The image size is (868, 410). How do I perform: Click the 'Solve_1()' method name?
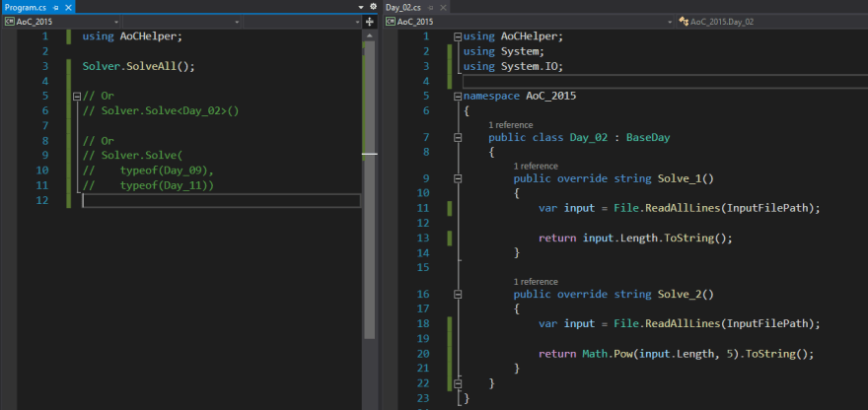point(686,178)
